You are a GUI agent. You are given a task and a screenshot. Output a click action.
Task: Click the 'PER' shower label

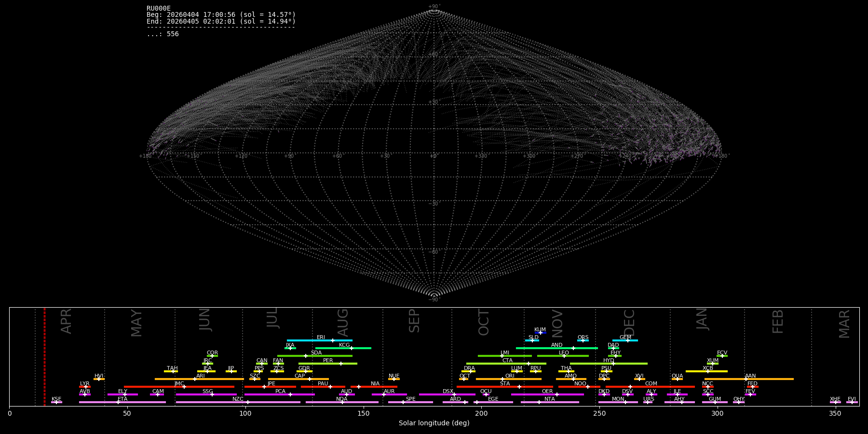point(328,361)
